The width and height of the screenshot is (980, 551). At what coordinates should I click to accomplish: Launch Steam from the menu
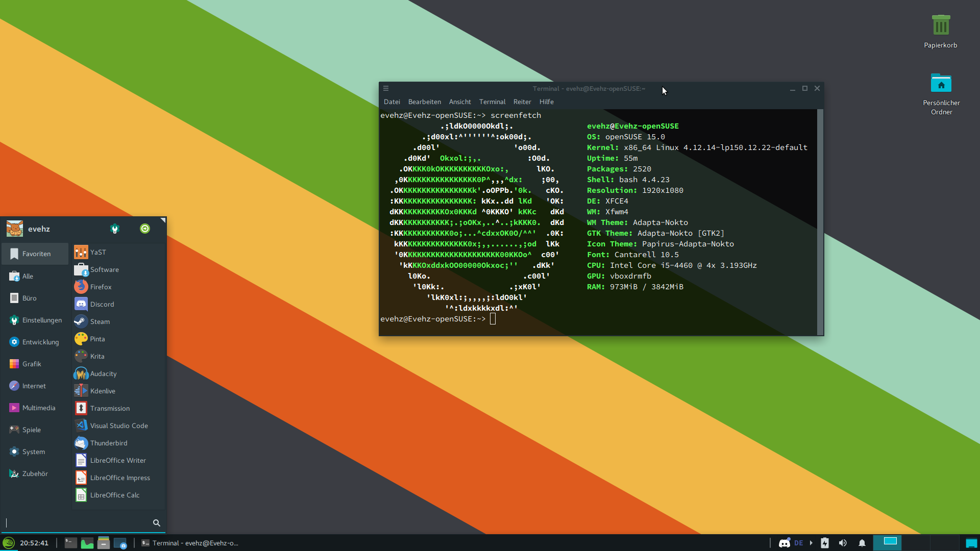coord(118,321)
